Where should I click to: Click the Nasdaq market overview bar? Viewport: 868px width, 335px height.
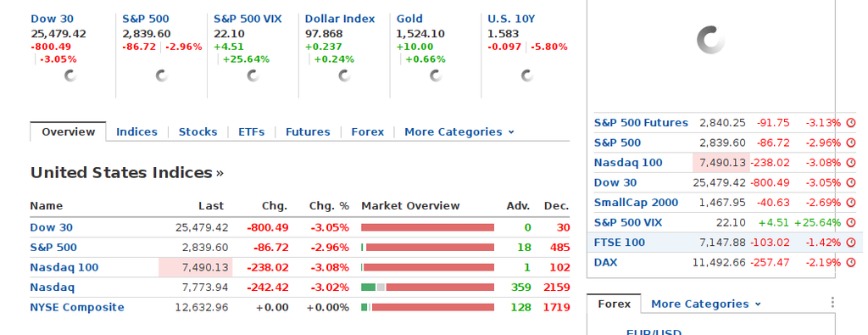(x=427, y=288)
